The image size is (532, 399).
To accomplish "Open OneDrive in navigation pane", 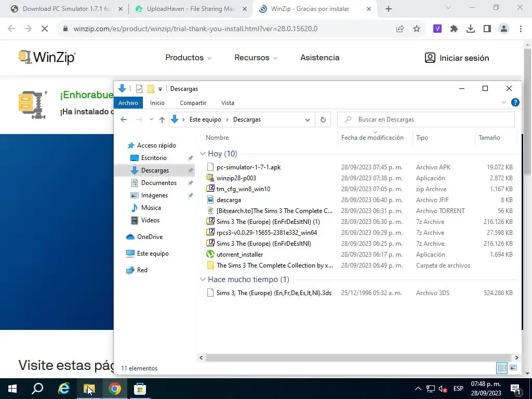I will [x=150, y=237].
